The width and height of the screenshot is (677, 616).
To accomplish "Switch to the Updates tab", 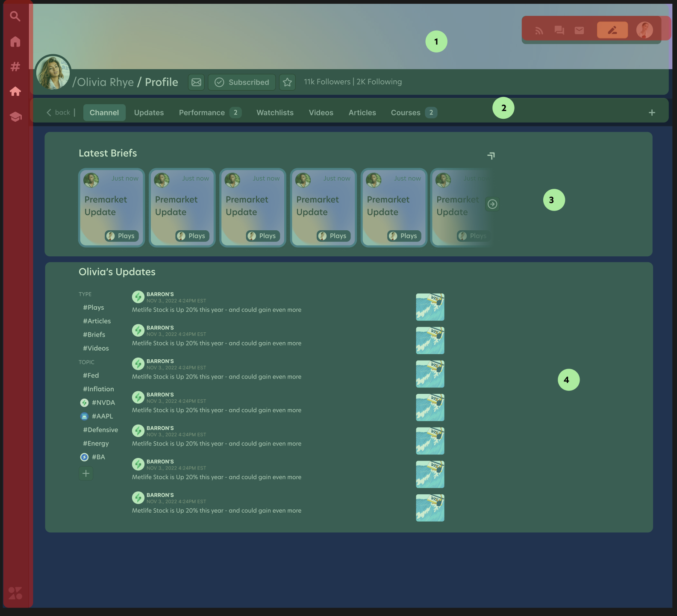I will 149,112.
